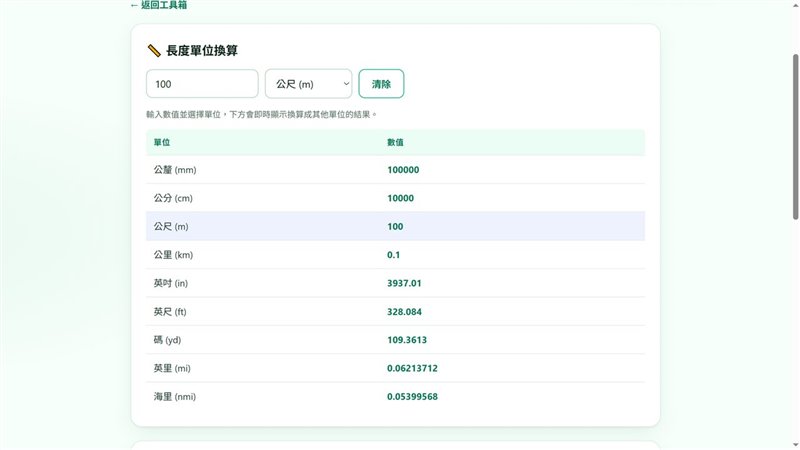Click the value 109.3613
This screenshot has height=450, width=800.
point(407,340)
